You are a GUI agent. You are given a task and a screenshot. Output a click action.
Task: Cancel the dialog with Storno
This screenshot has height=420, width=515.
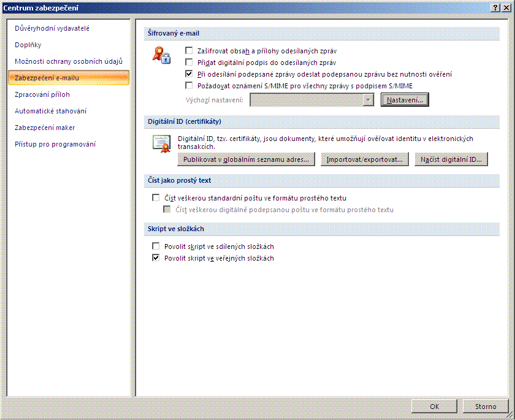pyautogui.click(x=486, y=406)
